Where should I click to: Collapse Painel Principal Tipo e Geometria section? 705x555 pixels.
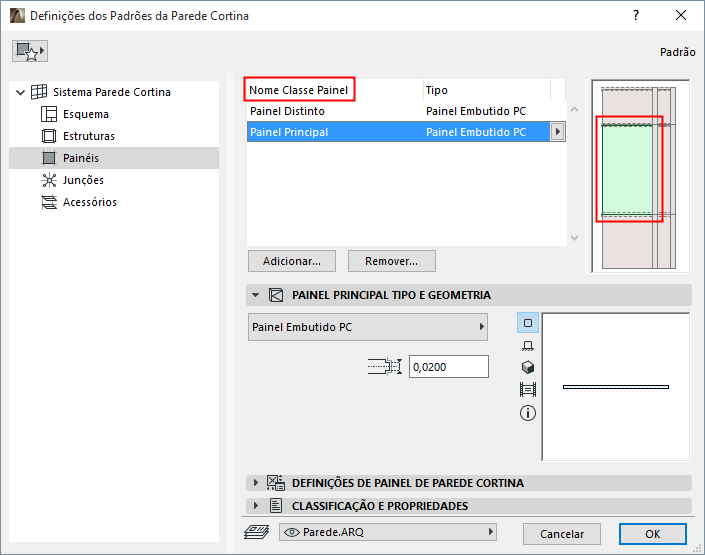pyautogui.click(x=256, y=295)
